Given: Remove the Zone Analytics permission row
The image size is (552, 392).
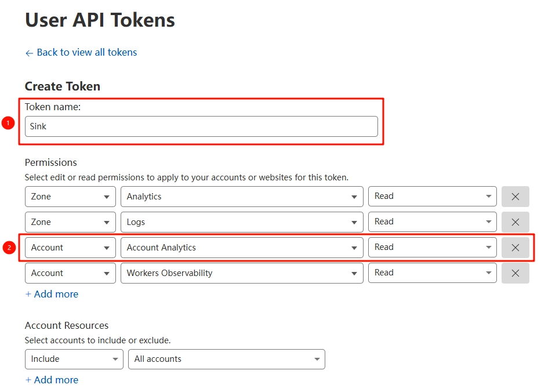Looking at the screenshot, I should click(515, 196).
